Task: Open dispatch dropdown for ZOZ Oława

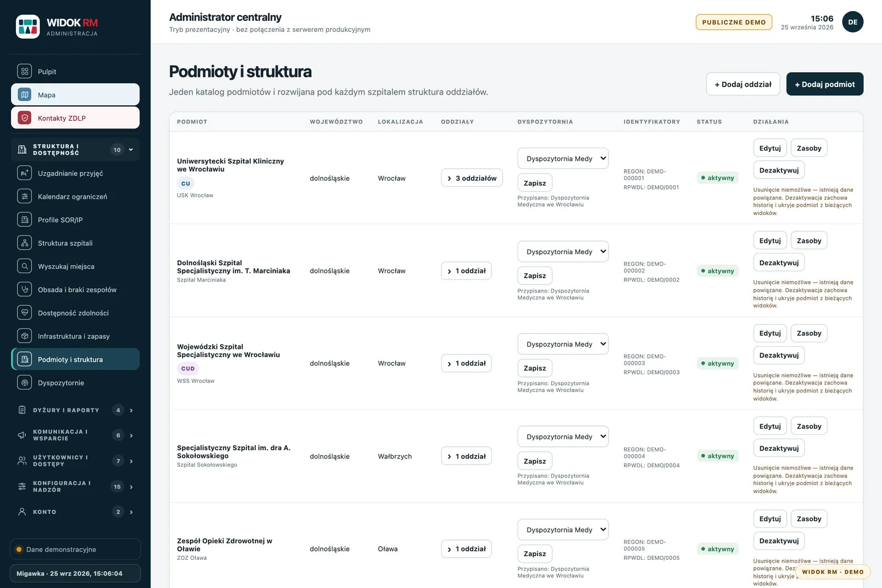Action: point(563,530)
